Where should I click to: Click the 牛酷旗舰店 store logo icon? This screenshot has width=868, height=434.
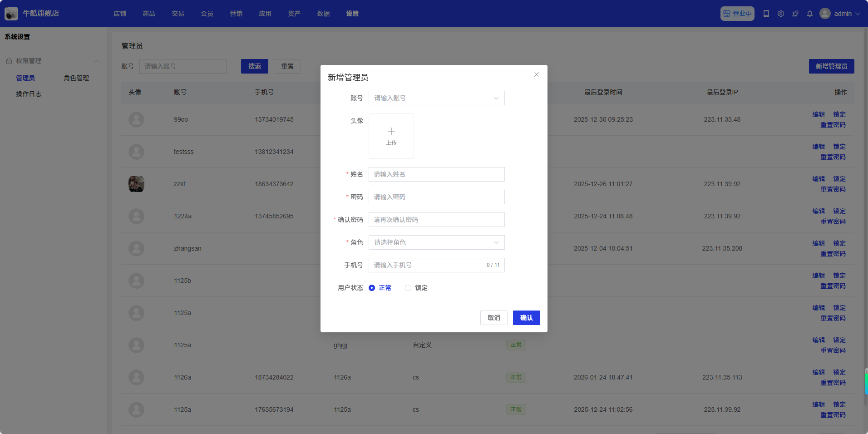(x=11, y=14)
